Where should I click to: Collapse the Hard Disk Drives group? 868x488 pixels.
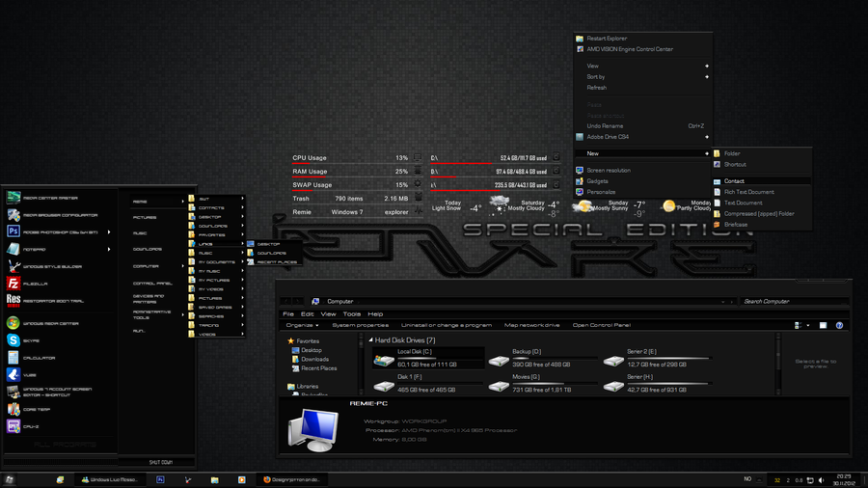370,340
